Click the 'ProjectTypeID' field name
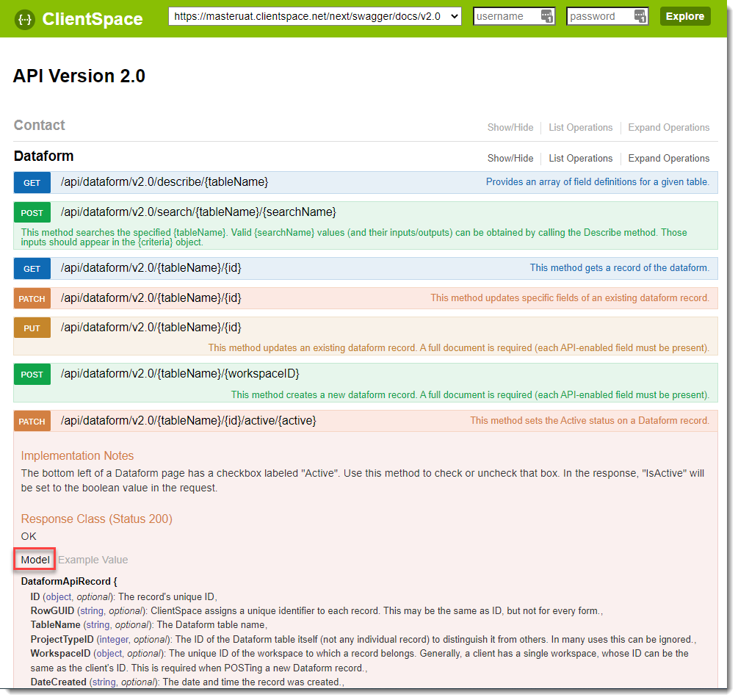 point(62,639)
